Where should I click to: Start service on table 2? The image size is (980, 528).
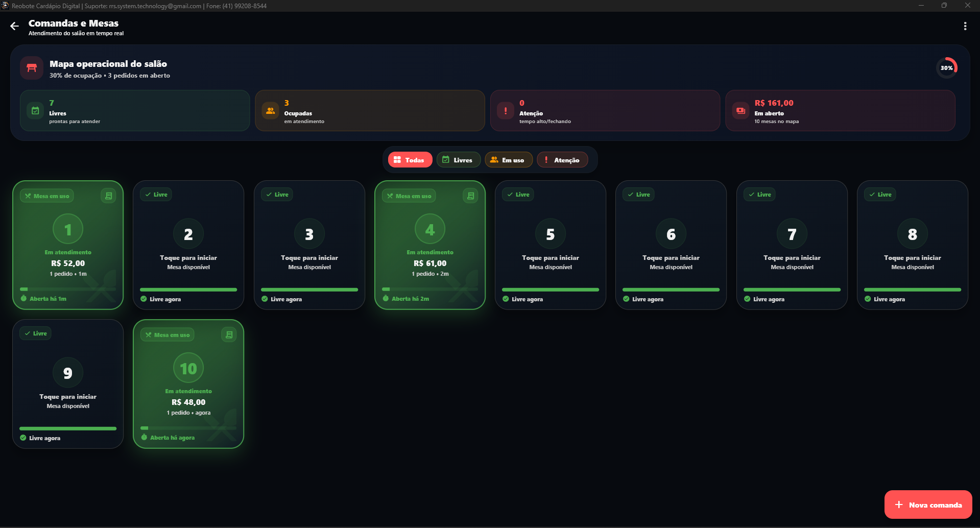click(188, 245)
